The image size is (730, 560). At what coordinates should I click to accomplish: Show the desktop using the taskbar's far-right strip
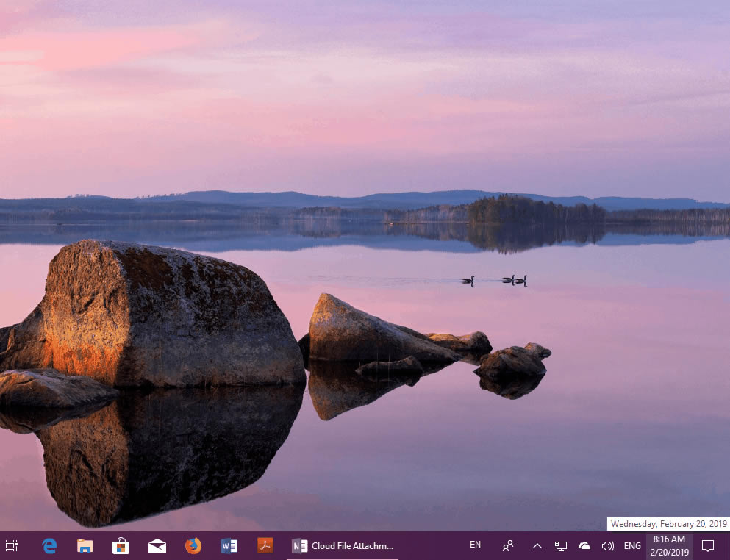729,546
